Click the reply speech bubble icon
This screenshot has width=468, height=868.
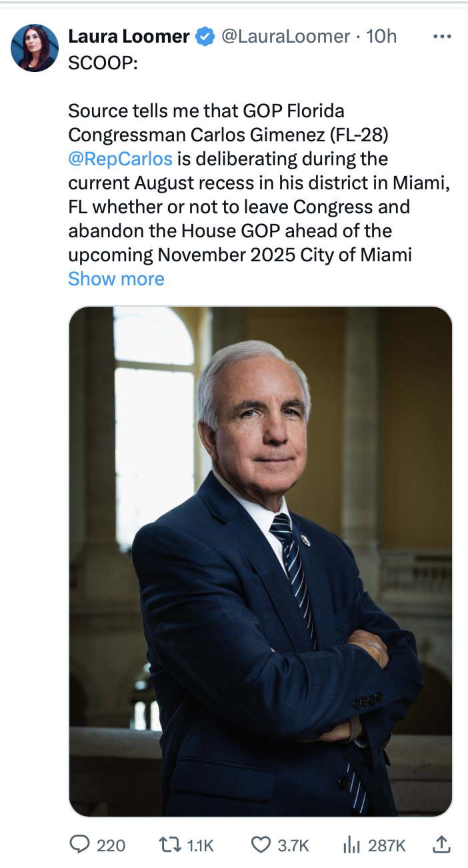tap(80, 845)
